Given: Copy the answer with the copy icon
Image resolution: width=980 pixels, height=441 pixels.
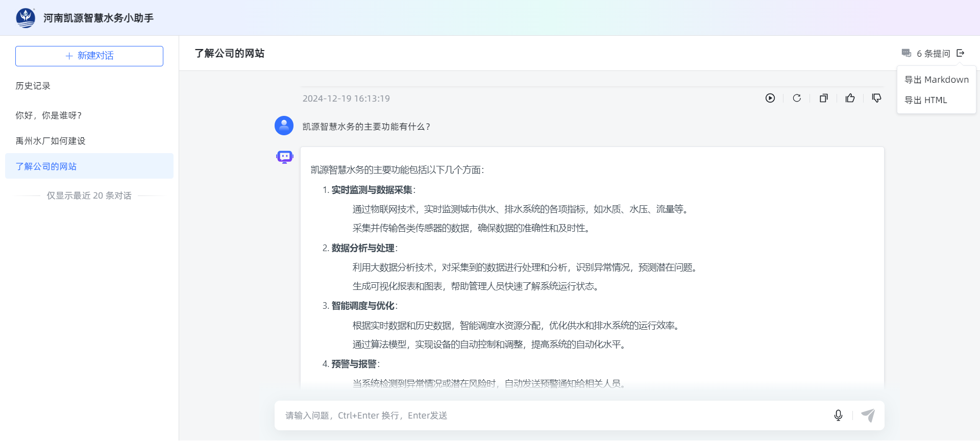Looking at the screenshot, I should [823, 98].
